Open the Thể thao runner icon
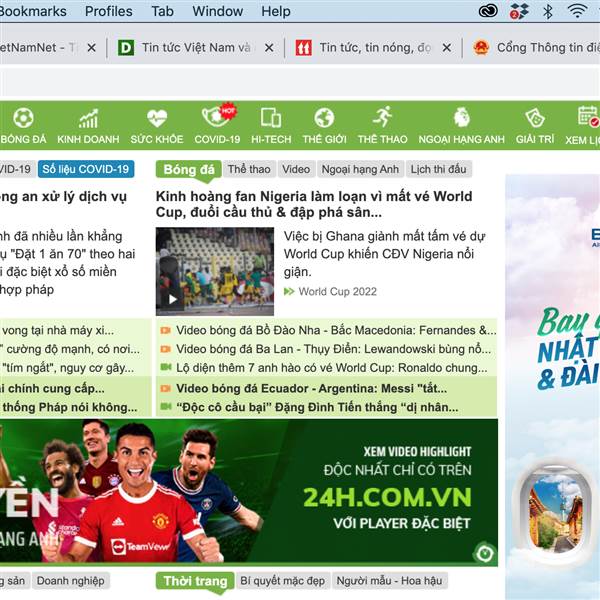 click(383, 117)
